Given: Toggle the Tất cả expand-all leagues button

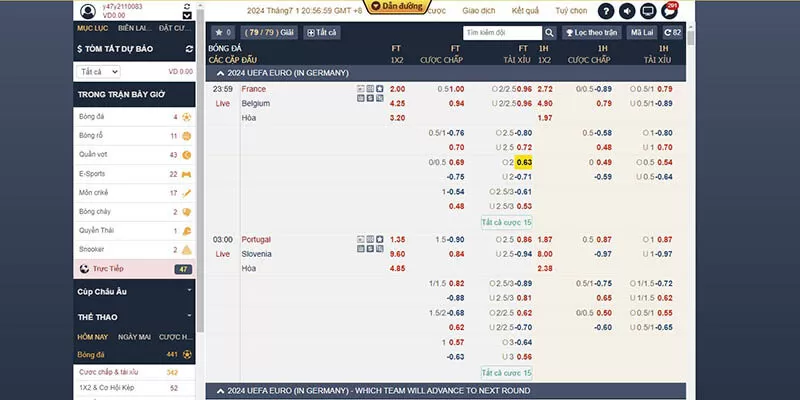Looking at the screenshot, I should click(x=321, y=33).
